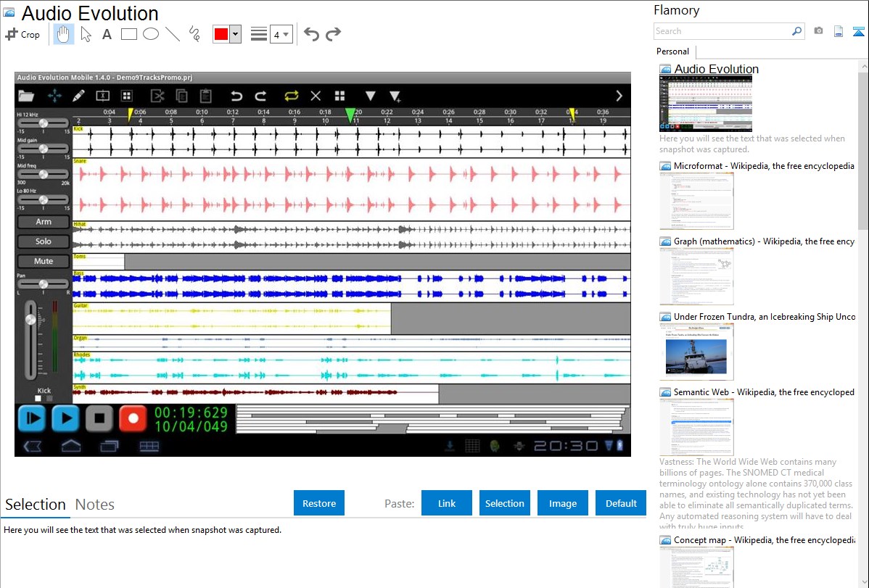Click the stop button
This screenshot has width=869, height=588.
(x=99, y=418)
